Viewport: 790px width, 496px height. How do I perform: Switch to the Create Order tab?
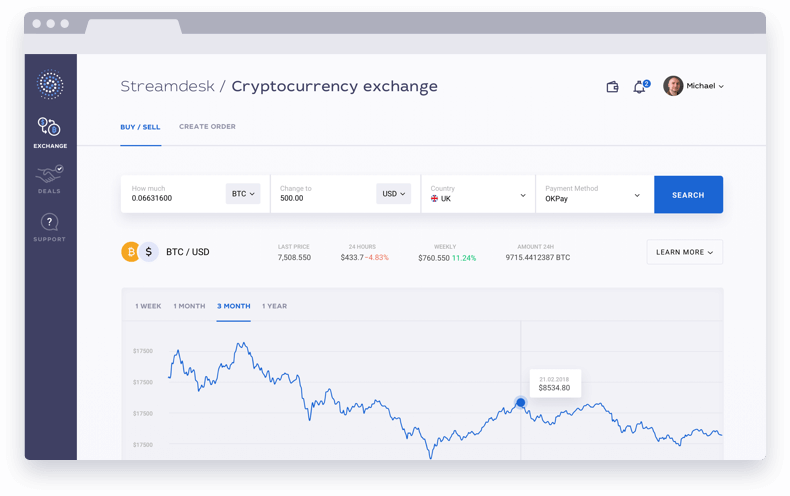tap(207, 127)
